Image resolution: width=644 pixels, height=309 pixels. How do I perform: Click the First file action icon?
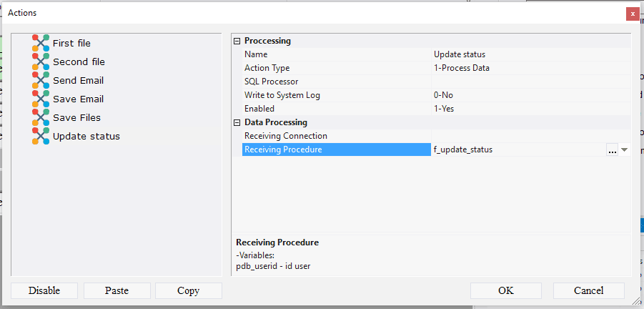(x=41, y=43)
